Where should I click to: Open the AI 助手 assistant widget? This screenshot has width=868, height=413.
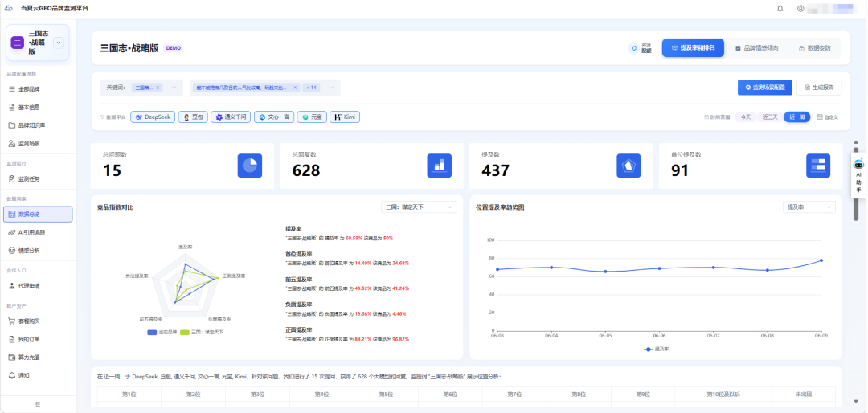point(858,175)
